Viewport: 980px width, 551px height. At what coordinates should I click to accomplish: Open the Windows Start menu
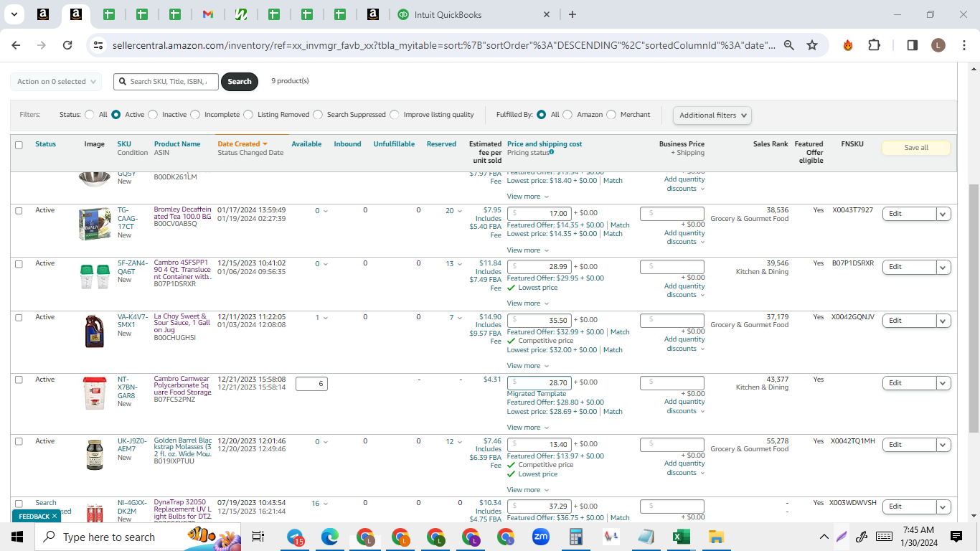17,537
